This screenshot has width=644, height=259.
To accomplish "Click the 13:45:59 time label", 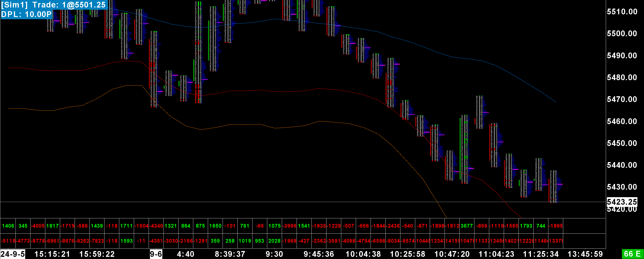I will [585, 254].
